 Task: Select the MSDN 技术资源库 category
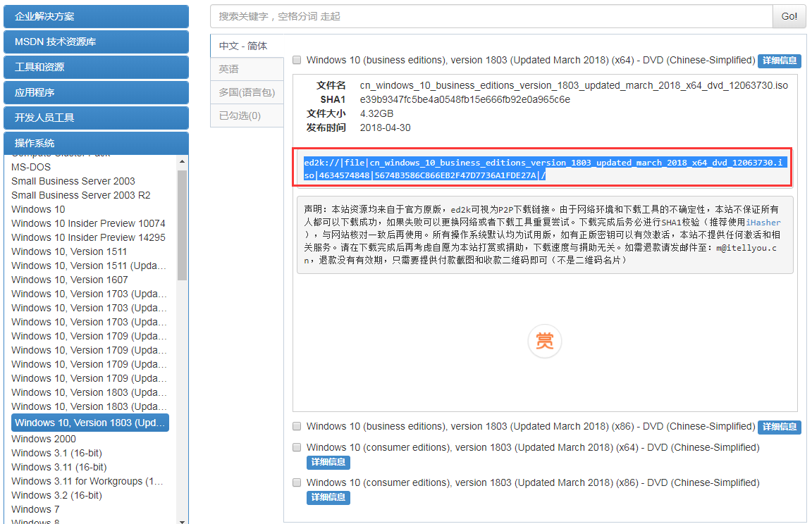[x=96, y=42]
